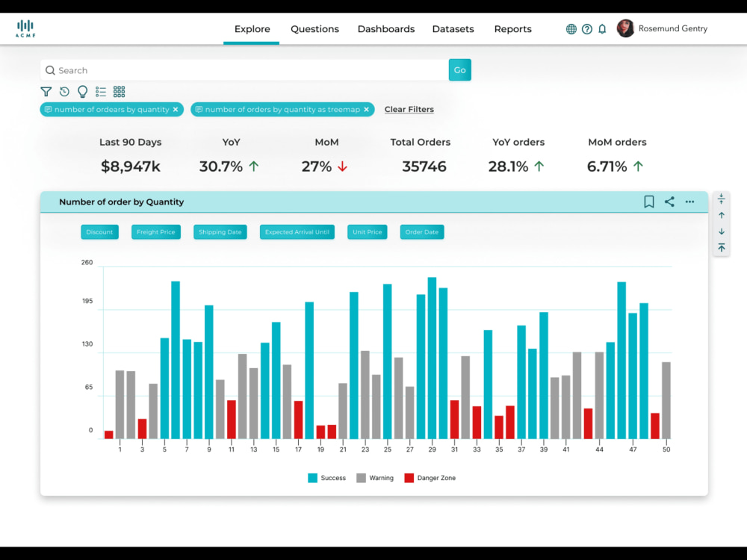Click the Shipping Date chip
This screenshot has width=747, height=560.
(220, 232)
